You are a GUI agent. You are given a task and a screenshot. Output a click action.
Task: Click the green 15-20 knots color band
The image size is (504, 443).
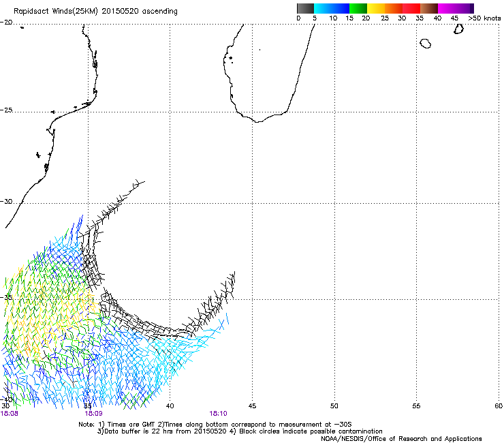(x=358, y=8)
